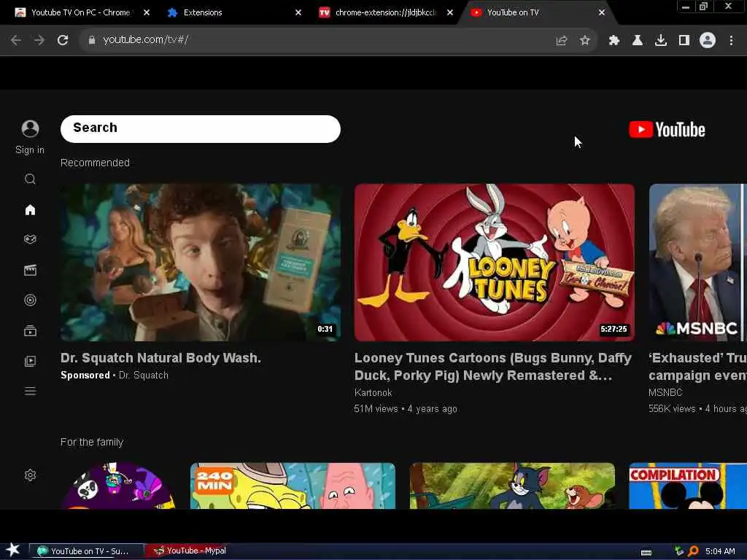Click the system tray keyboard icon

click(x=646, y=553)
